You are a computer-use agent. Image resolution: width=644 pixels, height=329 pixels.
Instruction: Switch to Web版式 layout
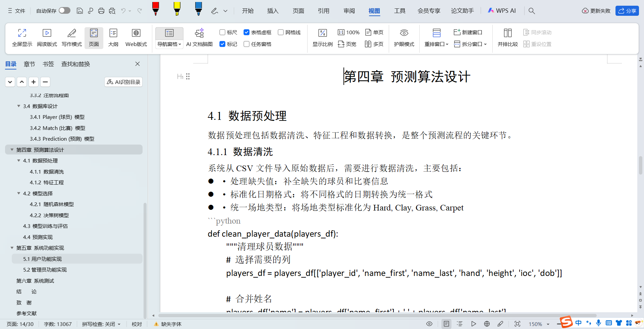tap(136, 38)
